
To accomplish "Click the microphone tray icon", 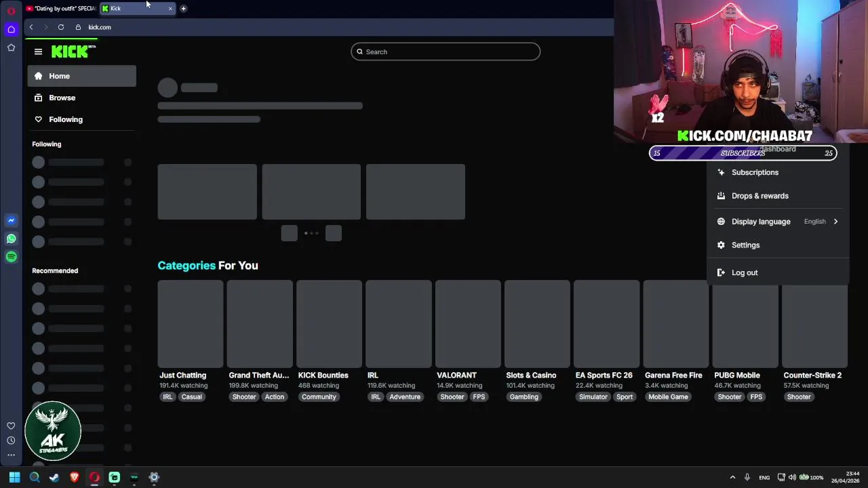I will [x=747, y=477].
